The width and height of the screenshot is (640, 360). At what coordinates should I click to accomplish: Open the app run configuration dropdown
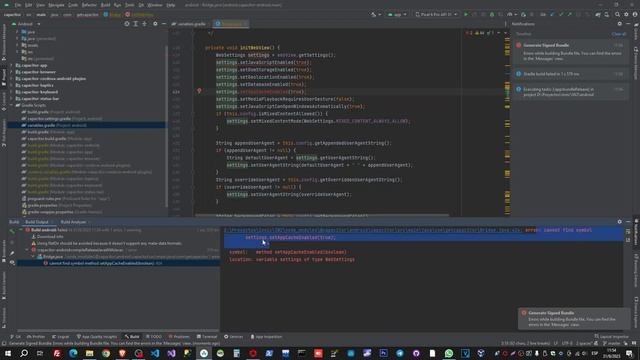coord(397,14)
